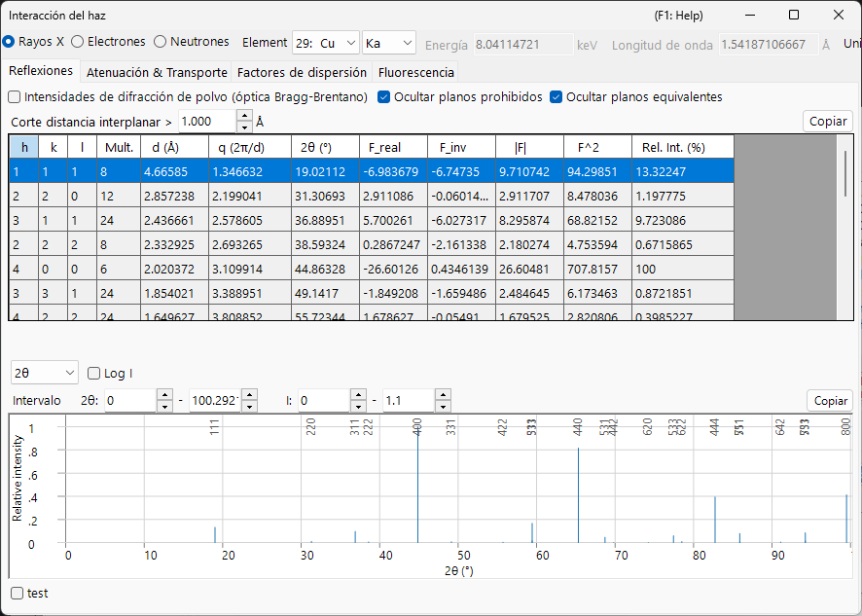Increase the intensity upper limit 1.1

443,395
